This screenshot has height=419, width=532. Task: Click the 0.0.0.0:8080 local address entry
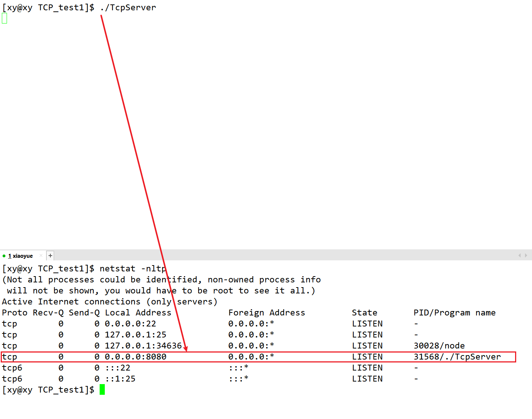click(135, 357)
